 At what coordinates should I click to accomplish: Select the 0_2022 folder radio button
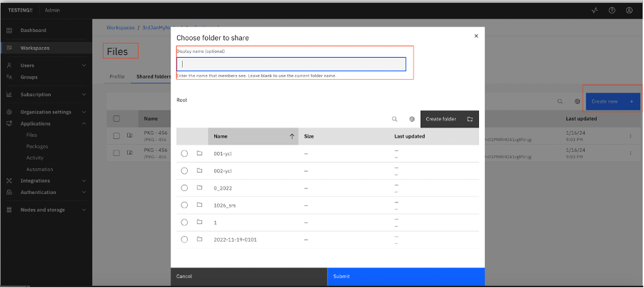point(184,187)
